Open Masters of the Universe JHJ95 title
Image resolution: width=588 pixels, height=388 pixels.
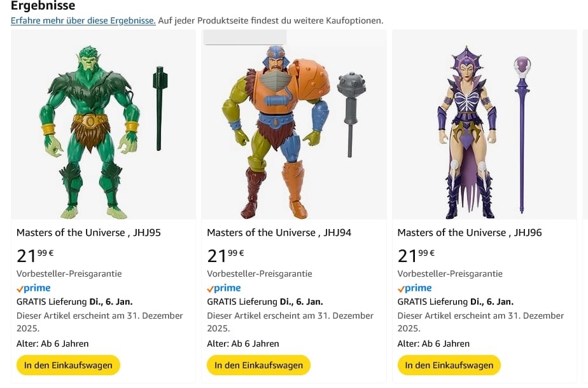(x=88, y=233)
